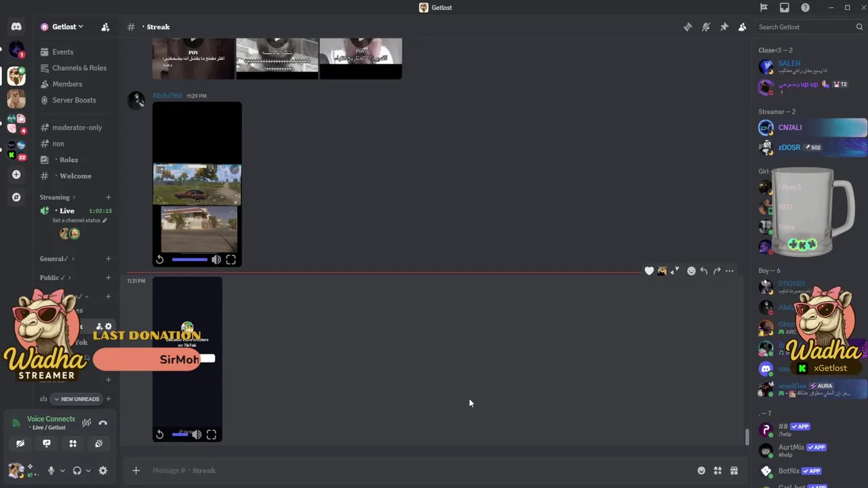Open the emoji picker in message bar

pos(701,470)
